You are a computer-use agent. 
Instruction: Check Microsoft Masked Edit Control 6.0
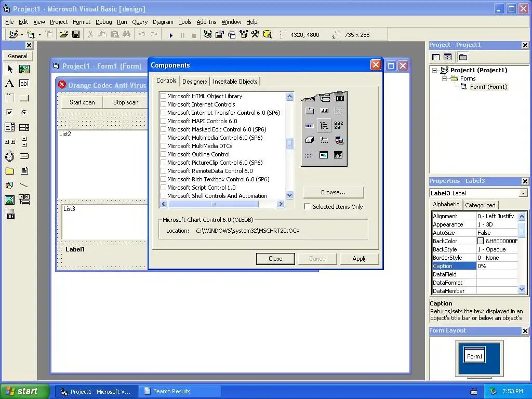(163, 129)
